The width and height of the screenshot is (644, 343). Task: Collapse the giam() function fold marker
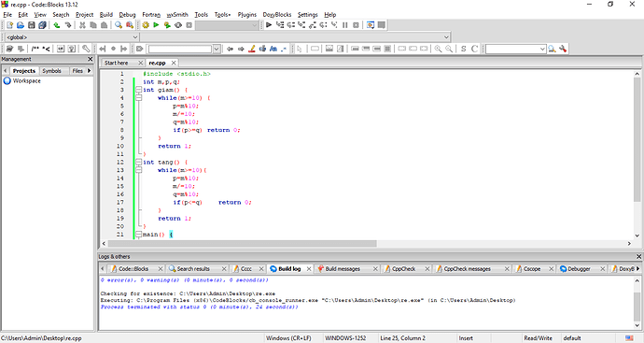[x=139, y=90]
